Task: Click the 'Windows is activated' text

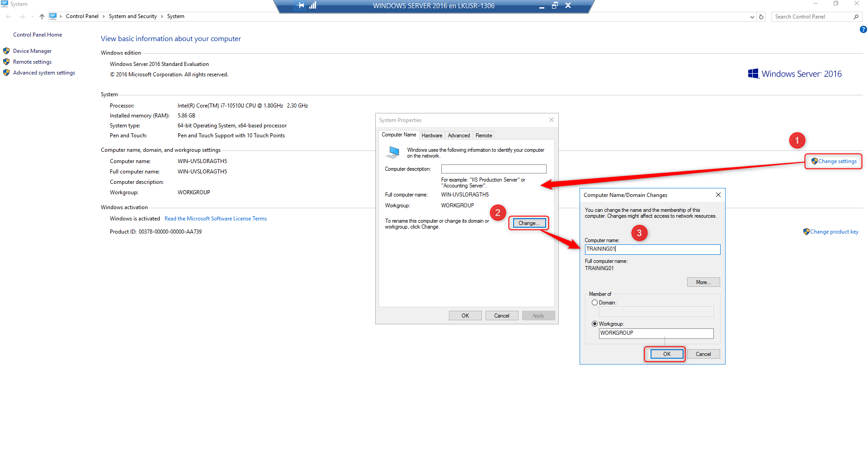Action: point(135,219)
